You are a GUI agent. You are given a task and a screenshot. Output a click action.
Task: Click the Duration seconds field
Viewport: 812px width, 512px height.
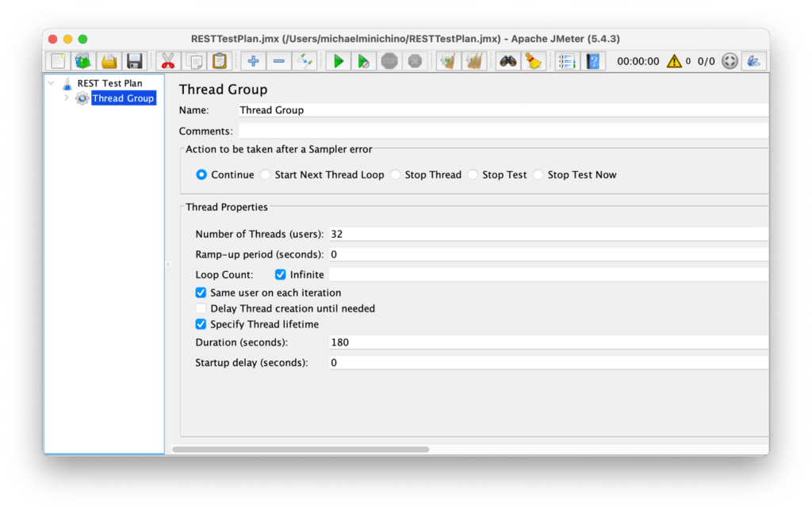(396, 342)
